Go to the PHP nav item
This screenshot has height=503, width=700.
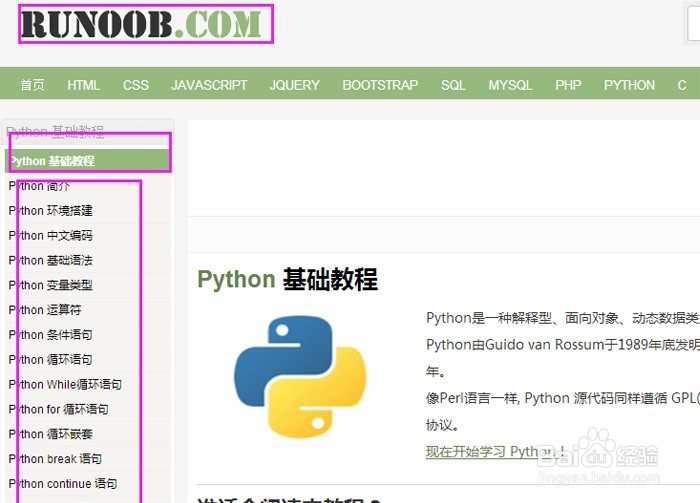tap(568, 85)
